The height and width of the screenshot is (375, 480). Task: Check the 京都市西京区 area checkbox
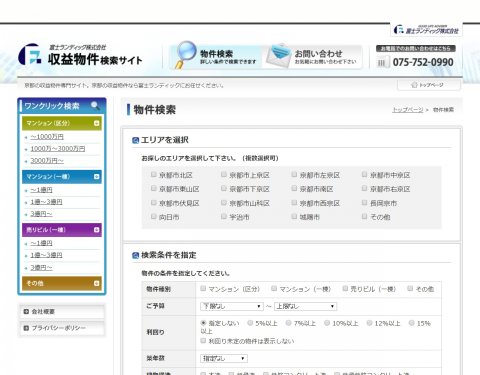point(294,203)
